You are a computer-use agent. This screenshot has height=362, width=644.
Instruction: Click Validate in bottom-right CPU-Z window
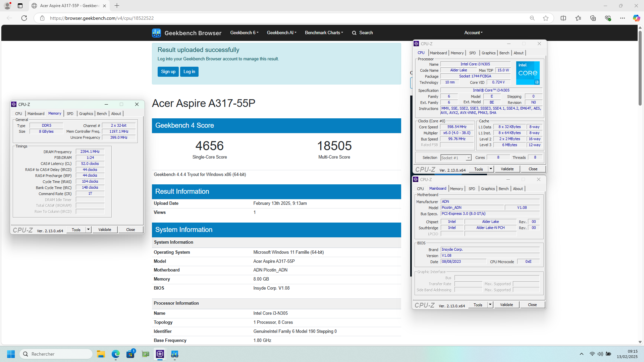pos(506,305)
